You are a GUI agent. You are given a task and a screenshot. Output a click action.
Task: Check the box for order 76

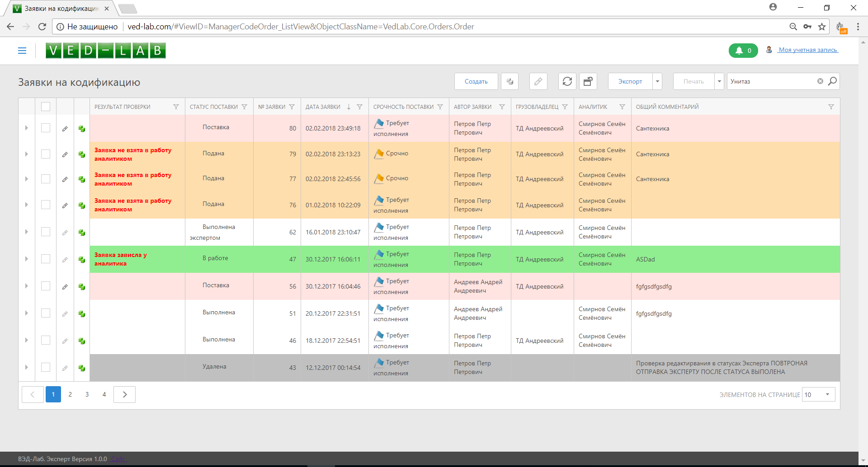pyautogui.click(x=46, y=205)
